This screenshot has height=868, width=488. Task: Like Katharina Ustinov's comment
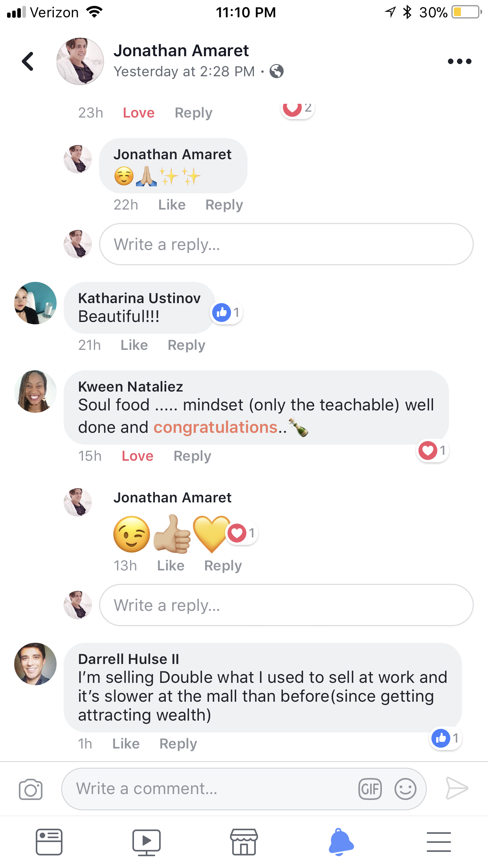click(x=134, y=345)
